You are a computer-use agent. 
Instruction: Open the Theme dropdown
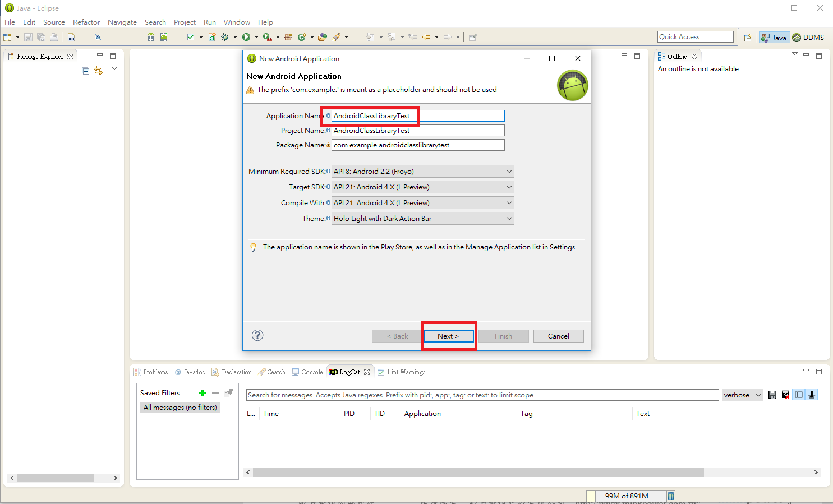tap(423, 219)
